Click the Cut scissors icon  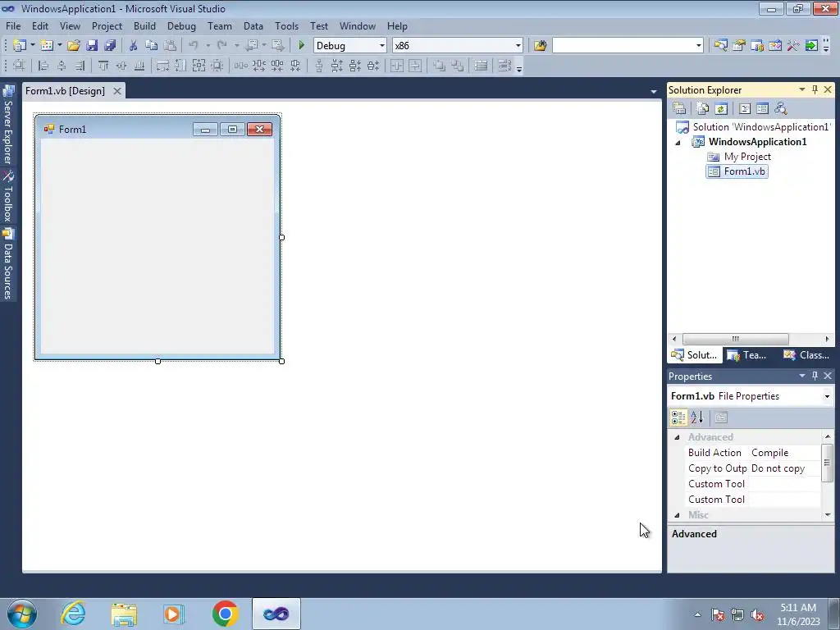pyautogui.click(x=134, y=46)
